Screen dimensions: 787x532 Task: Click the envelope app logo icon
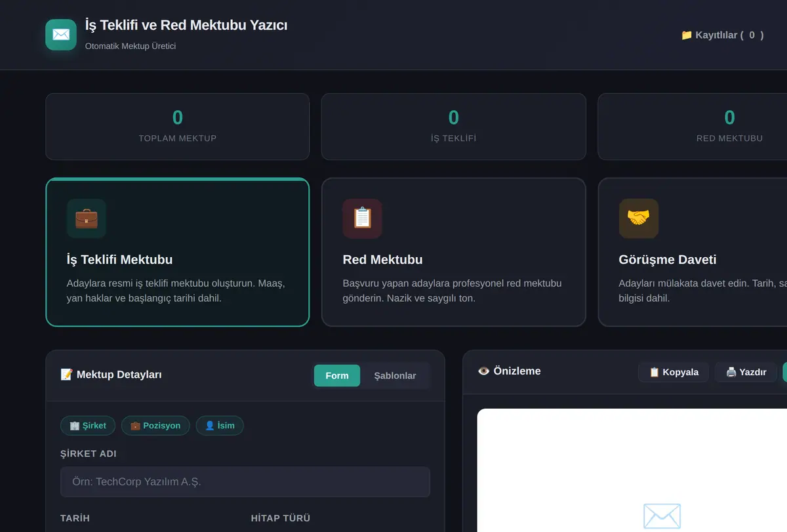pyautogui.click(x=61, y=35)
